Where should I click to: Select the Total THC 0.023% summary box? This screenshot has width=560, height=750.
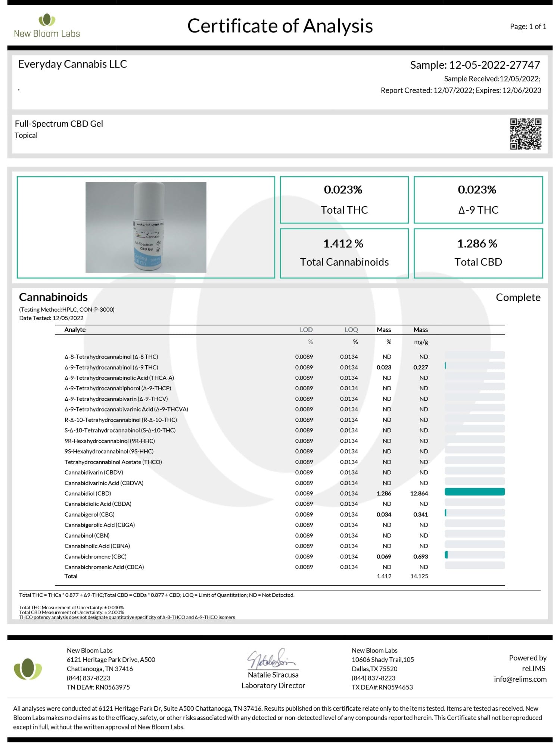pos(344,200)
